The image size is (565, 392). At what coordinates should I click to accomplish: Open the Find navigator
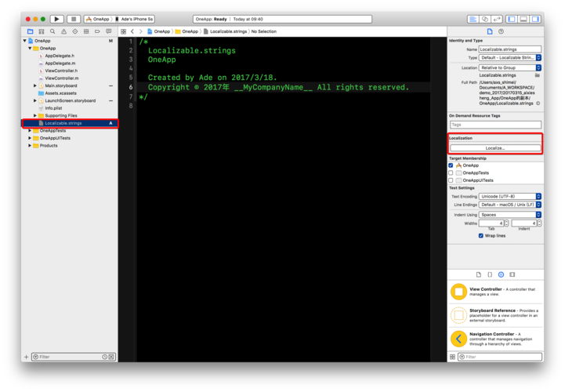point(53,31)
